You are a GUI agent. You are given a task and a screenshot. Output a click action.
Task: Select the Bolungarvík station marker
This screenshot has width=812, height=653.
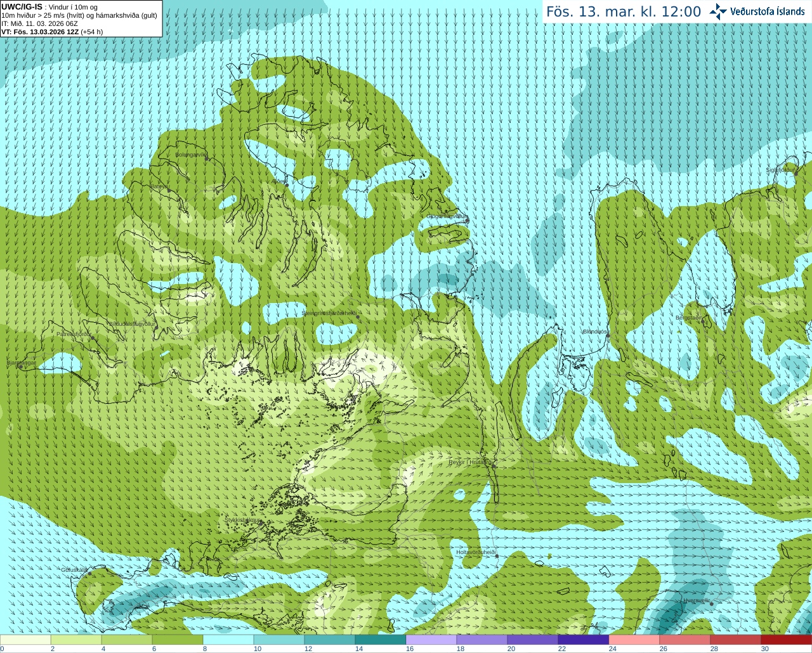point(207,158)
